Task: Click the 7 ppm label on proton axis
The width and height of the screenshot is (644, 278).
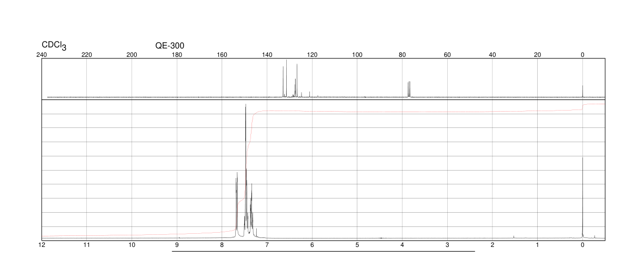Action: pos(267,245)
